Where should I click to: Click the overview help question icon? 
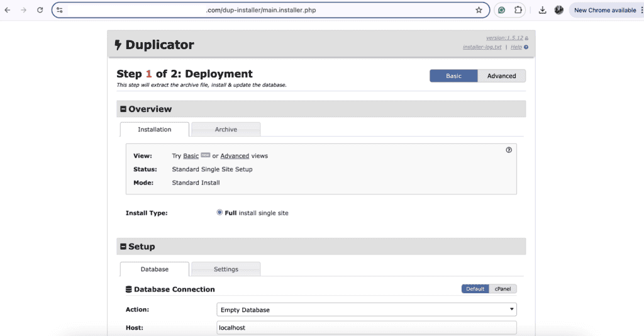(509, 150)
